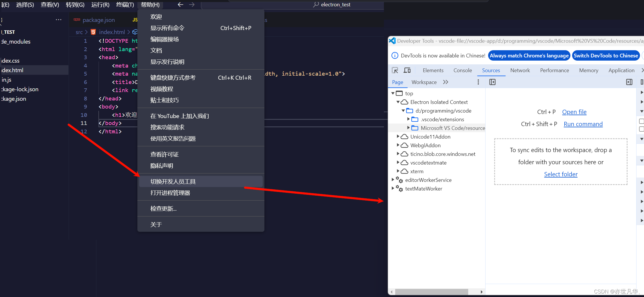644x297 pixels.
Task: Click the folder icon of .vscode/extensions
Action: click(415, 119)
